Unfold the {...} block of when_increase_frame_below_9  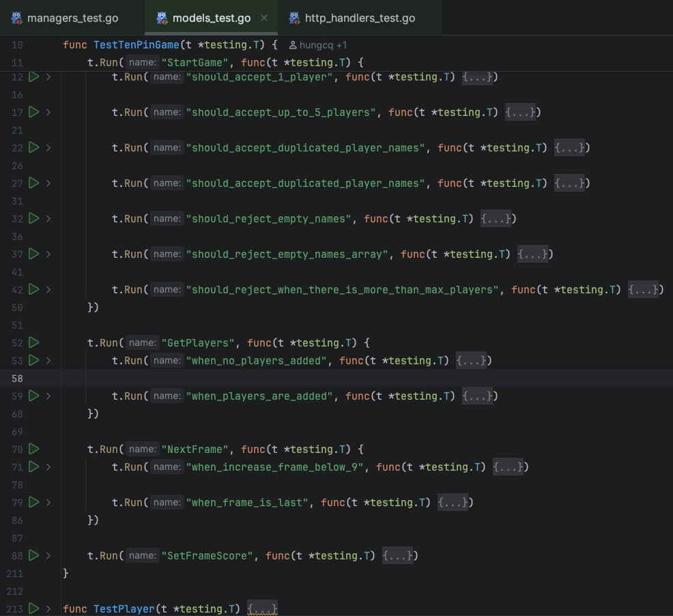(508, 467)
